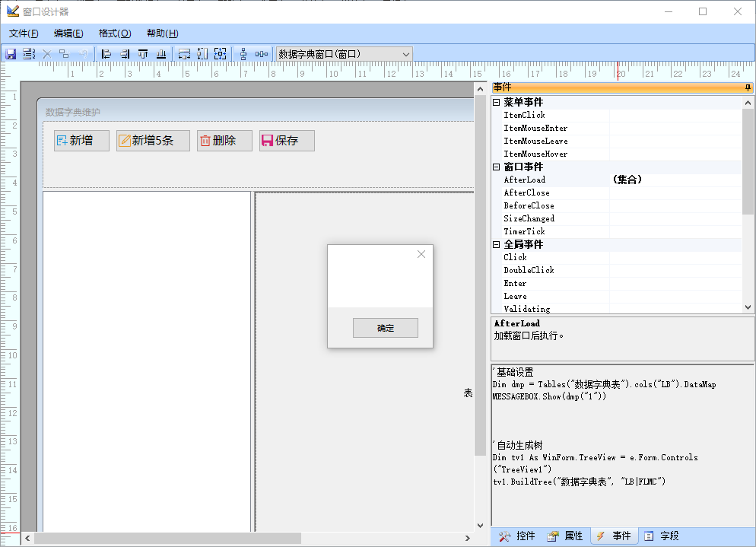Open the 格式 menu

click(115, 33)
